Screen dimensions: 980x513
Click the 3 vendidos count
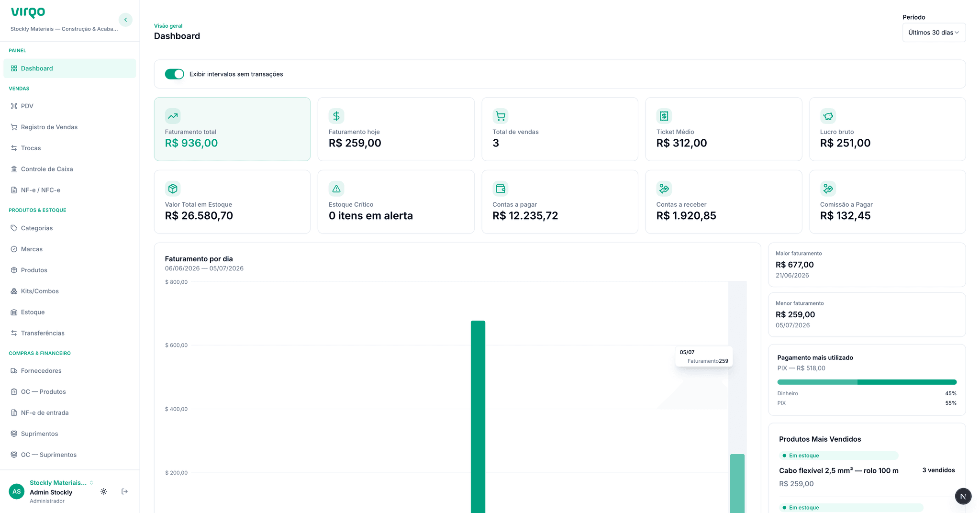(938, 470)
